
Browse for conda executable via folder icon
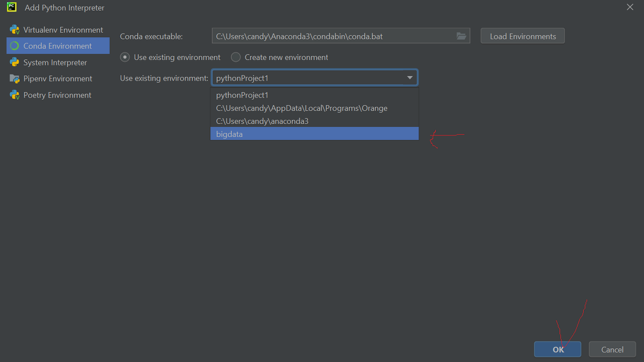(461, 36)
